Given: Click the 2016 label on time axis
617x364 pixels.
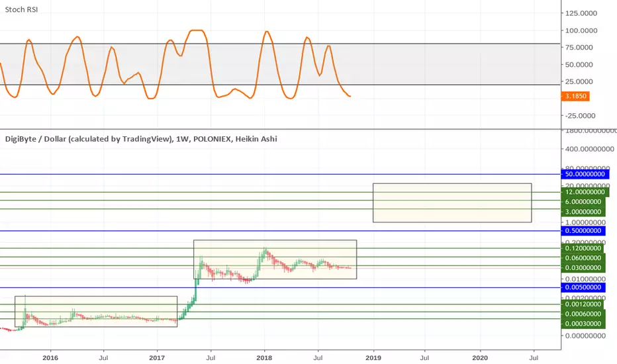Looking at the screenshot, I should [50, 357].
